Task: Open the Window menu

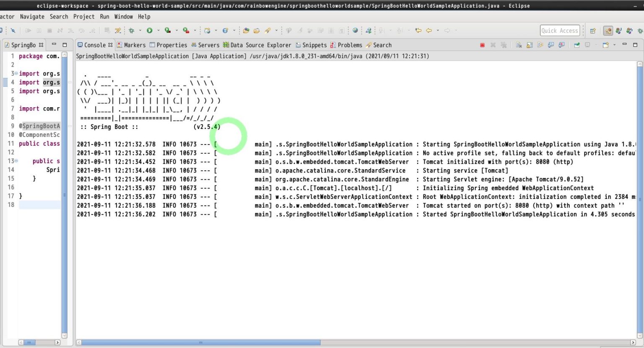Action: [x=123, y=17]
